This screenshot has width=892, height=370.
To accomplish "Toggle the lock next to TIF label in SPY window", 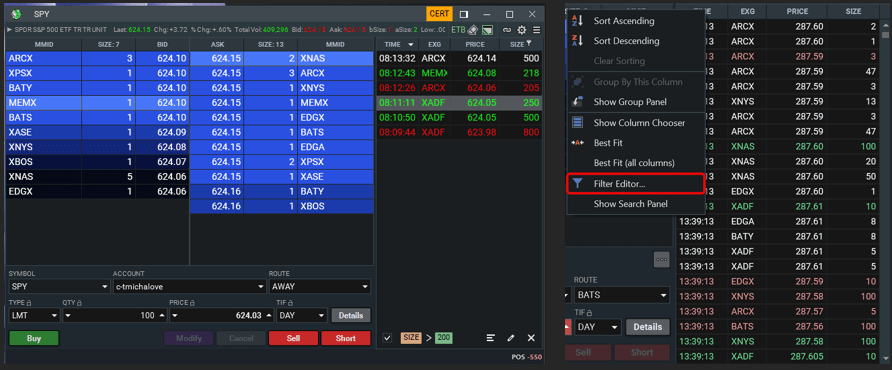I will pos(291,303).
